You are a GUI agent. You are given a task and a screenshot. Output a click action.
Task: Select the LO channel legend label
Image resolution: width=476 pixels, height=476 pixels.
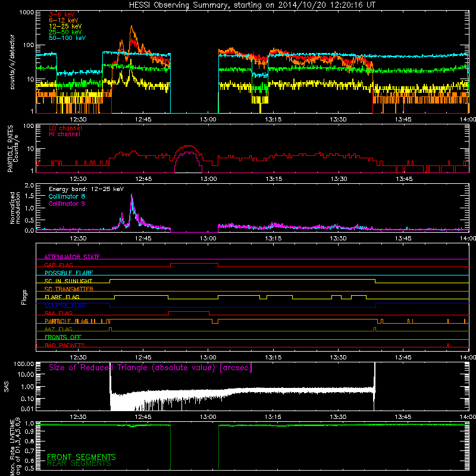(x=65, y=128)
